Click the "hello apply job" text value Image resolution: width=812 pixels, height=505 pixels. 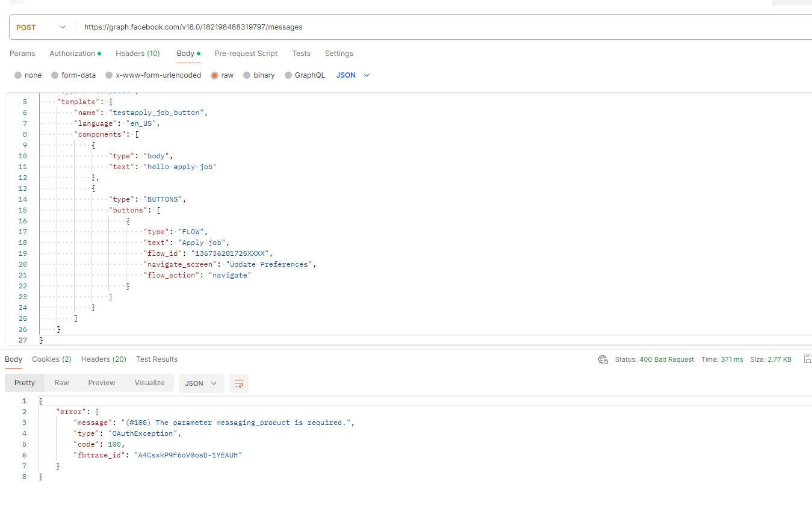click(181, 167)
